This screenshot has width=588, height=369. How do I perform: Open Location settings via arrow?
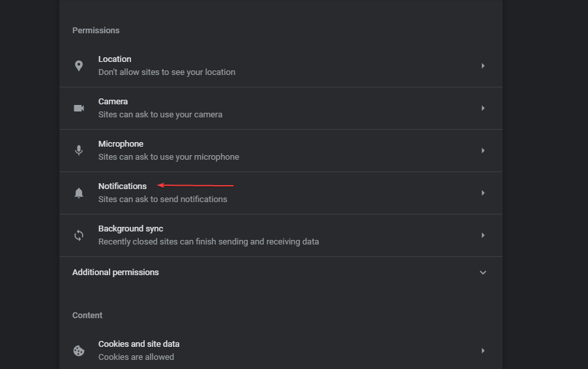click(483, 66)
